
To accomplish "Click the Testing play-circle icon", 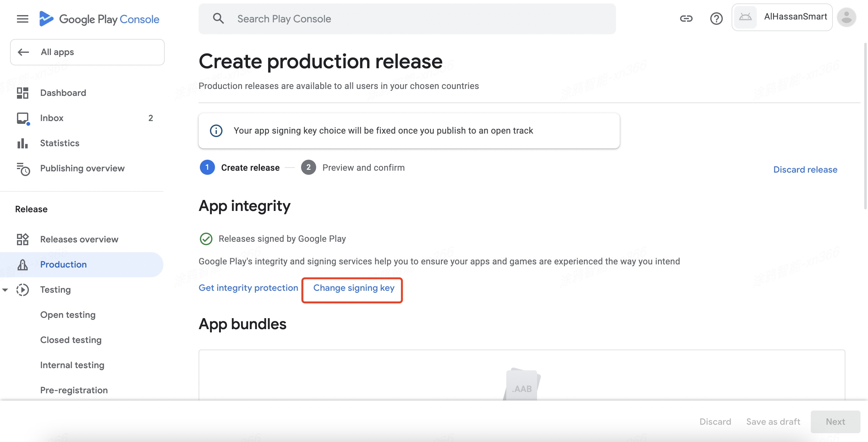I will pyautogui.click(x=23, y=290).
